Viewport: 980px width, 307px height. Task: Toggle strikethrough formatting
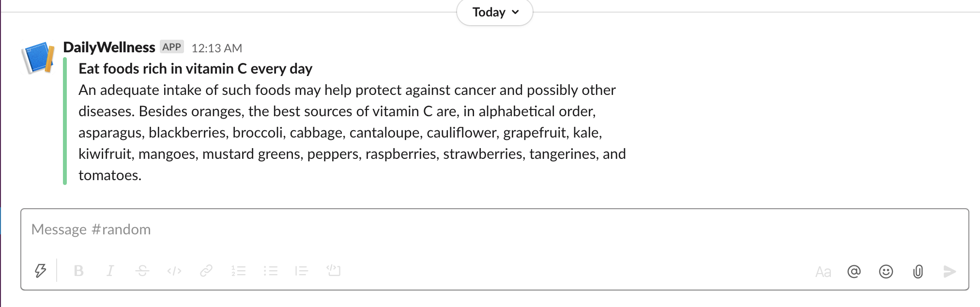[142, 271]
